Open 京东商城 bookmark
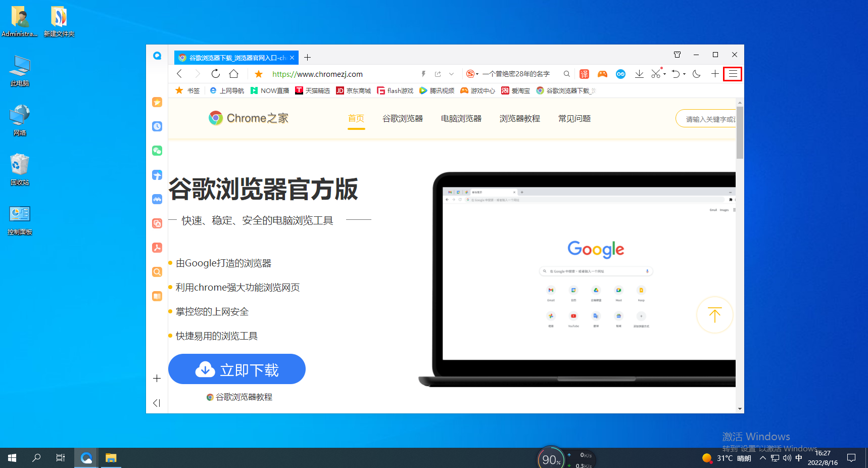Screen dimensions: 868x468 354,91
